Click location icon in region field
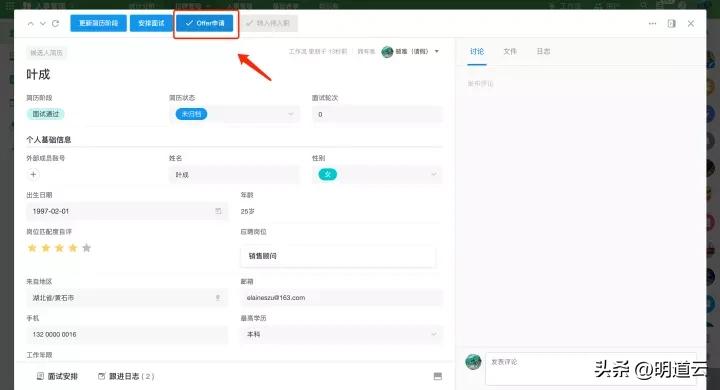The image size is (720, 390). pos(218,298)
